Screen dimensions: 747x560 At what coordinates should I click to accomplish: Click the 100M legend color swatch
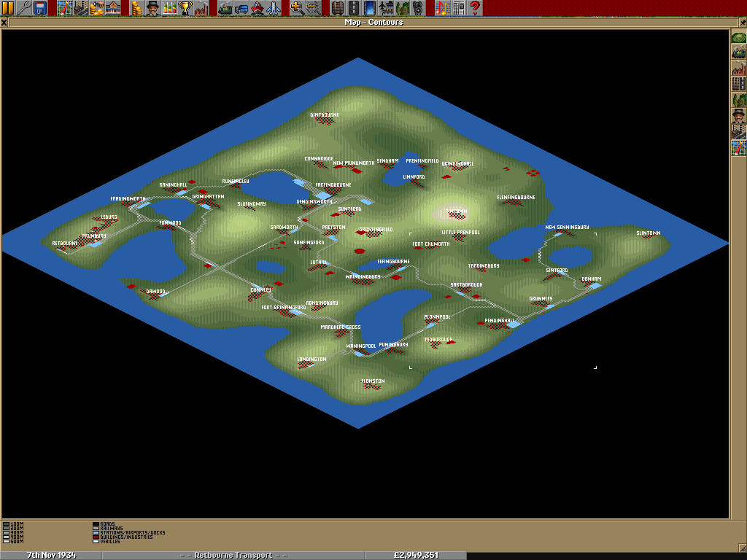click(x=6, y=524)
